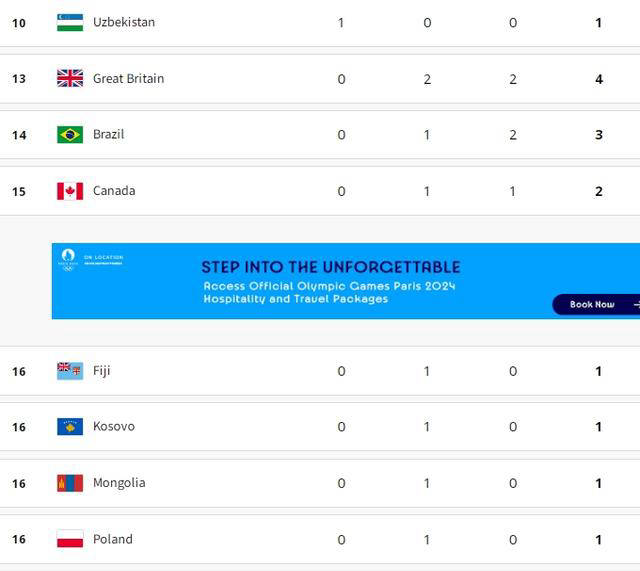Open the Great Britain country link
This screenshot has width=640, height=571.
coord(129,78)
